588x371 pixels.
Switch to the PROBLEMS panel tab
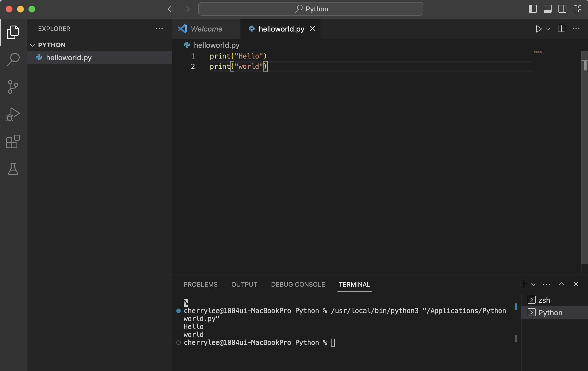(200, 284)
